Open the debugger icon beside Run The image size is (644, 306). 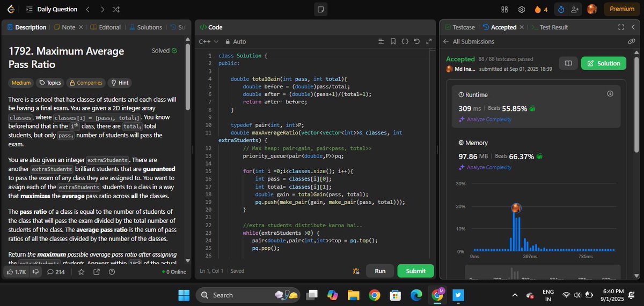click(356, 271)
